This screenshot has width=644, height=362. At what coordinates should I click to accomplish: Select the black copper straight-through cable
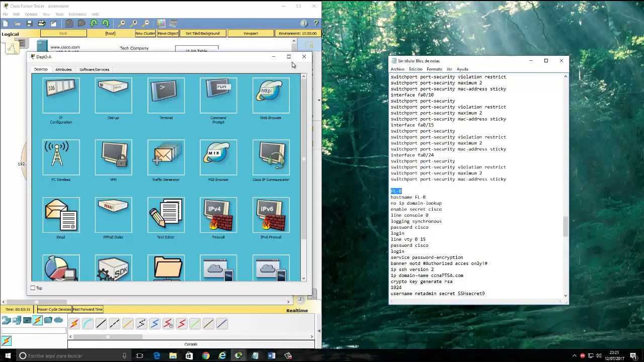101,324
